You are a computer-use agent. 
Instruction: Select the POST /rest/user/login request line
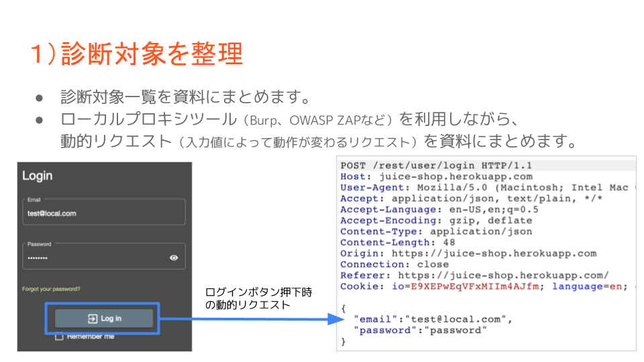click(436, 166)
